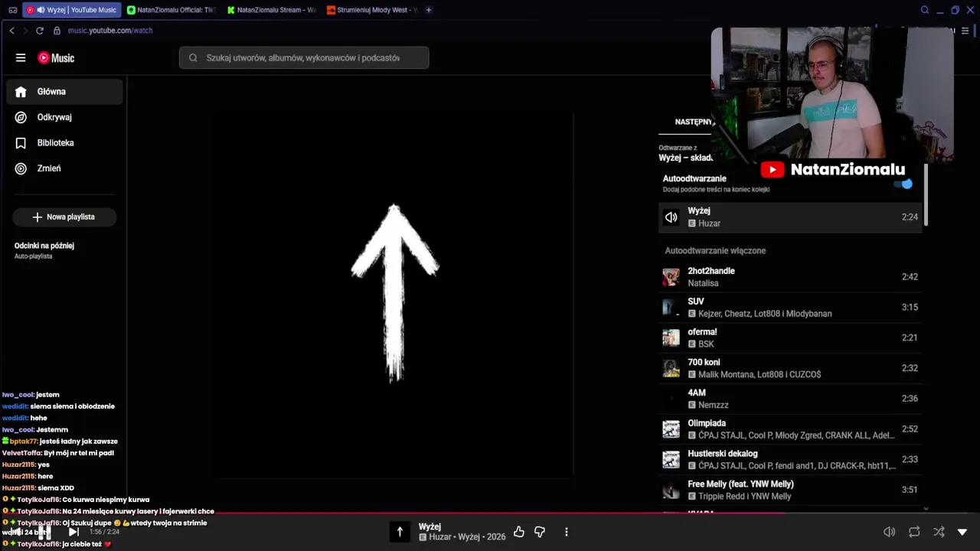The image size is (980, 551).
Task: Open the player volume control
Action: click(x=889, y=532)
